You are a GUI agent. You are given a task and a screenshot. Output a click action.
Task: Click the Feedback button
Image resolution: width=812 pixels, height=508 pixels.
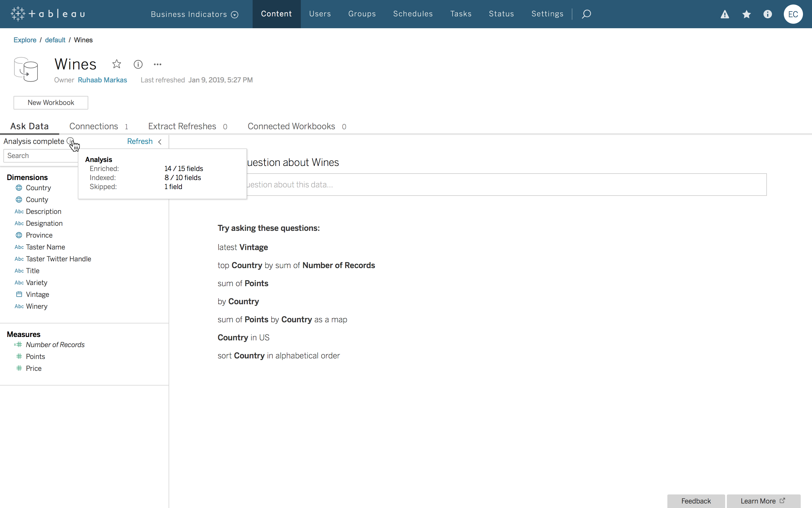pyautogui.click(x=696, y=501)
